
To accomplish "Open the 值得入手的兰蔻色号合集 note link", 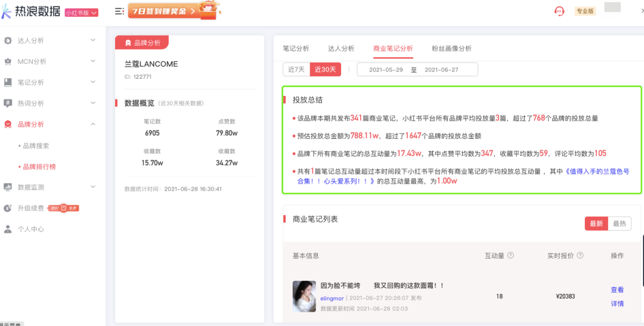I will click(x=464, y=176).
